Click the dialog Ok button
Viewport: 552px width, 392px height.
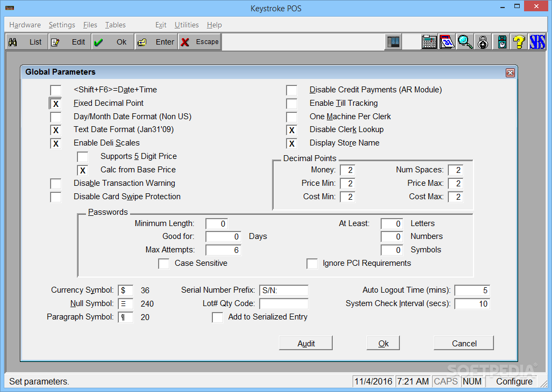coord(383,343)
